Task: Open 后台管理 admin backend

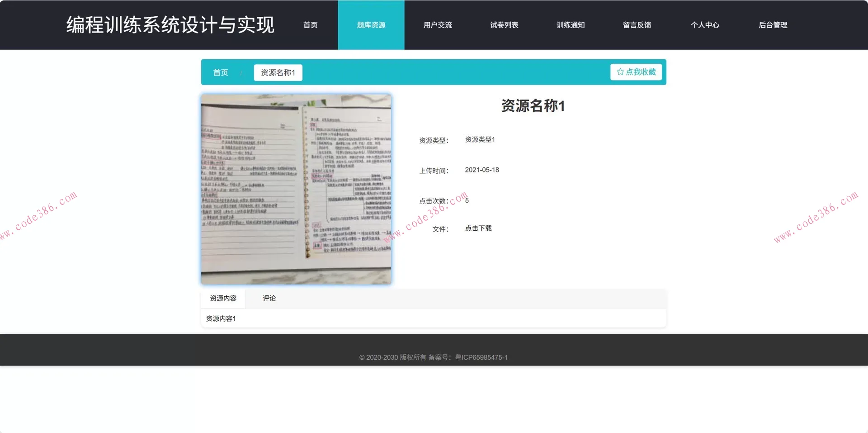Action: click(773, 25)
